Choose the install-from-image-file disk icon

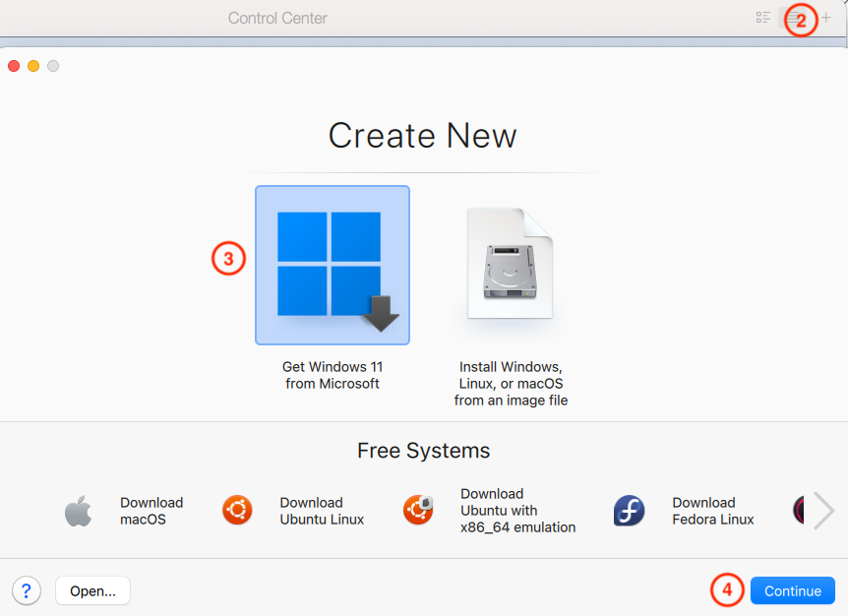(510, 264)
